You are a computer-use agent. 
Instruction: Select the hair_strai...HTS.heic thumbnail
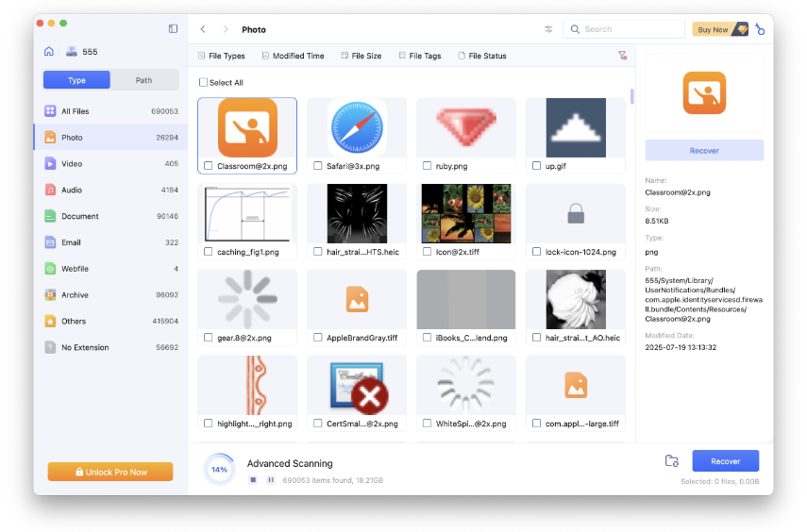pos(357,213)
